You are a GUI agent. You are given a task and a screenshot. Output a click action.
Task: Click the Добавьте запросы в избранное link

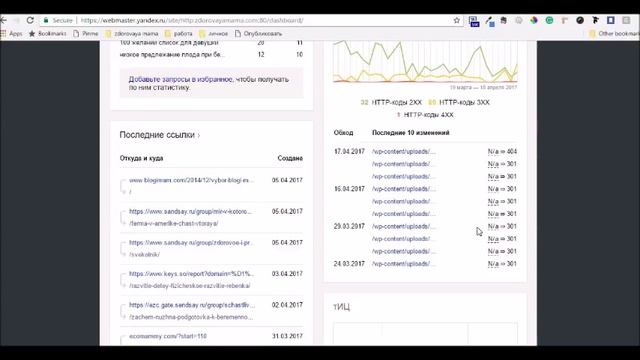coord(180,79)
